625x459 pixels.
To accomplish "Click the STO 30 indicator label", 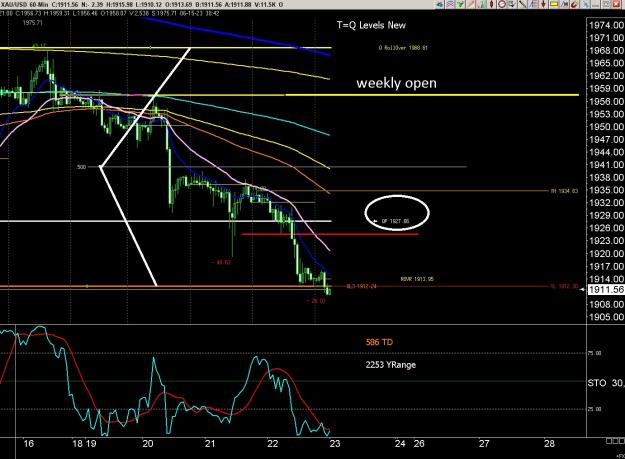I will pos(605,383).
